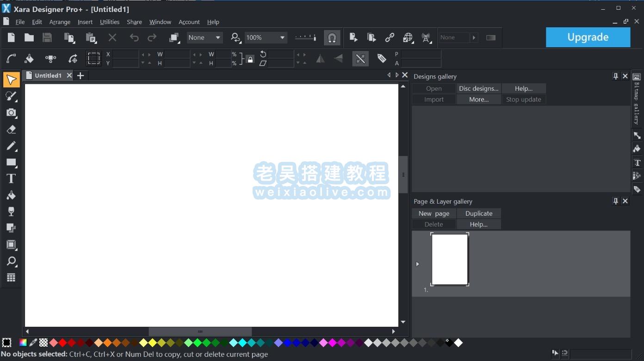Switch to the Untitled1 document tab

point(48,75)
